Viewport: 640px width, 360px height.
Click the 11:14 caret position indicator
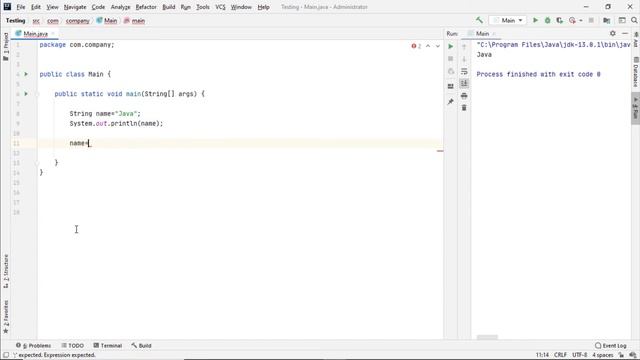coord(542,355)
